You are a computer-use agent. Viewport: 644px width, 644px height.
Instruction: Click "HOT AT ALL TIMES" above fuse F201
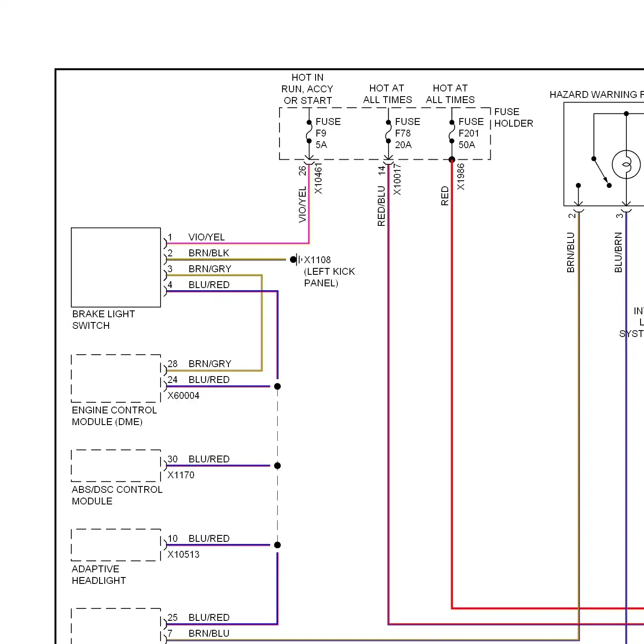[x=450, y=94]
